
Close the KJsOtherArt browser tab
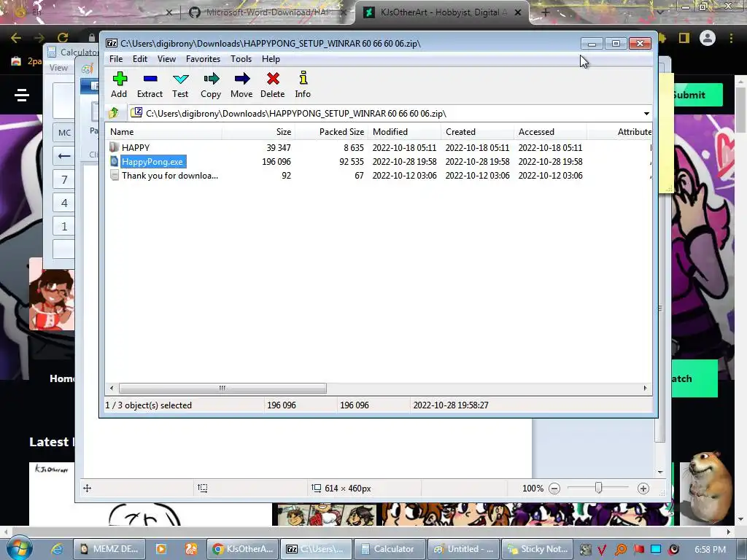click(518, 13)
